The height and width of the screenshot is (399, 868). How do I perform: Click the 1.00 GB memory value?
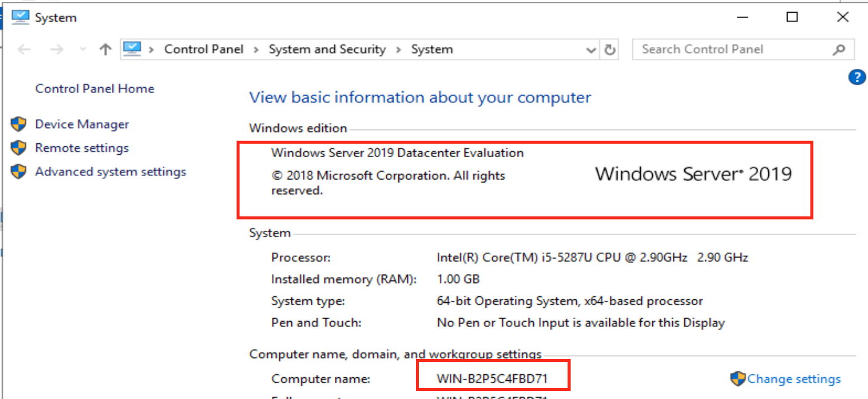(x=458, y=279)
